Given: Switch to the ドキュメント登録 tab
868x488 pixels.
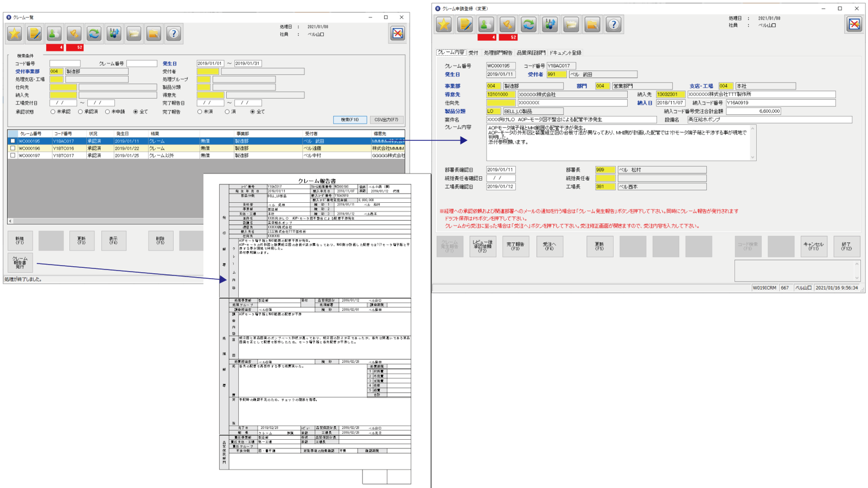Looking at the screenshot, I should click(x=565, y=53).
